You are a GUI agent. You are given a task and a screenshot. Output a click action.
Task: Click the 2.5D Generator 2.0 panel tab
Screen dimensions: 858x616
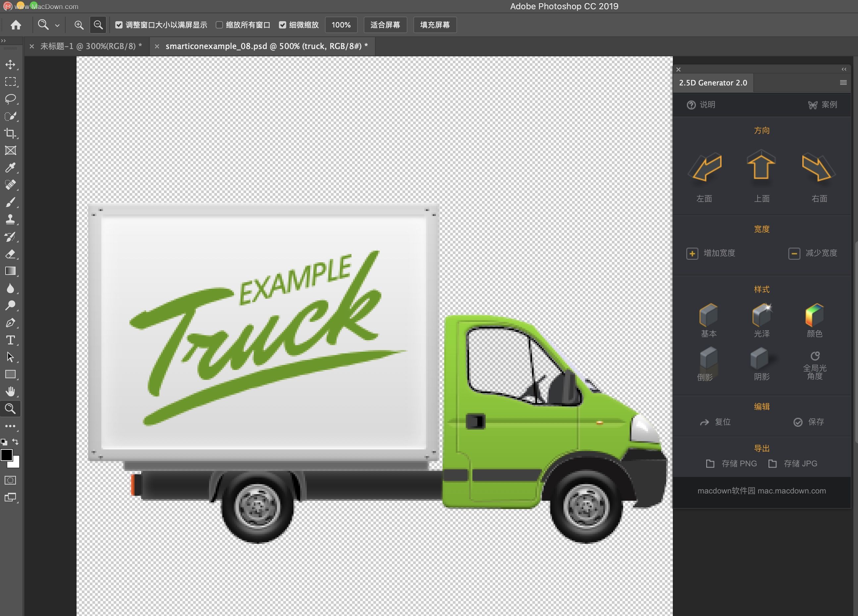(x=713, y=83)
